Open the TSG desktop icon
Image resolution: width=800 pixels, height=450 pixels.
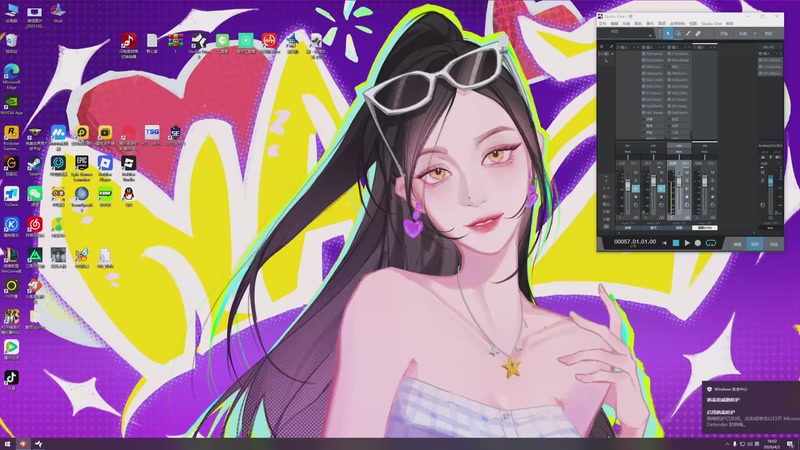click(x=152, y=135)
